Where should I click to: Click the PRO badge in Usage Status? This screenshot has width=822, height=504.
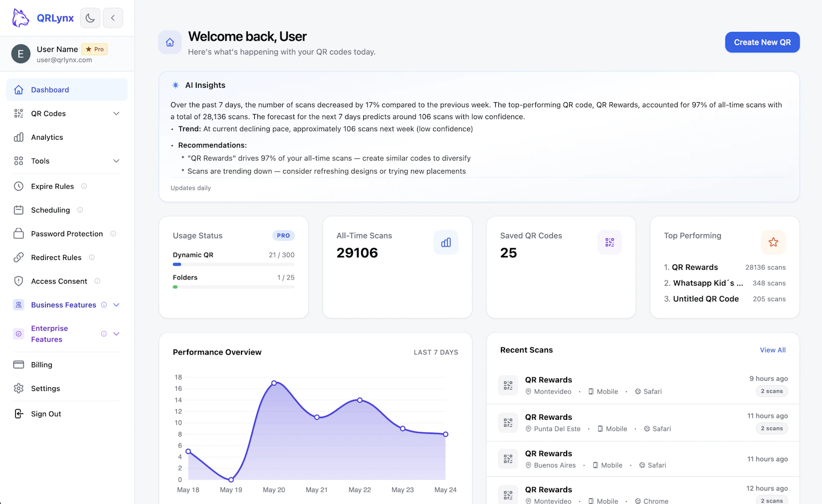tap(284, 236)
